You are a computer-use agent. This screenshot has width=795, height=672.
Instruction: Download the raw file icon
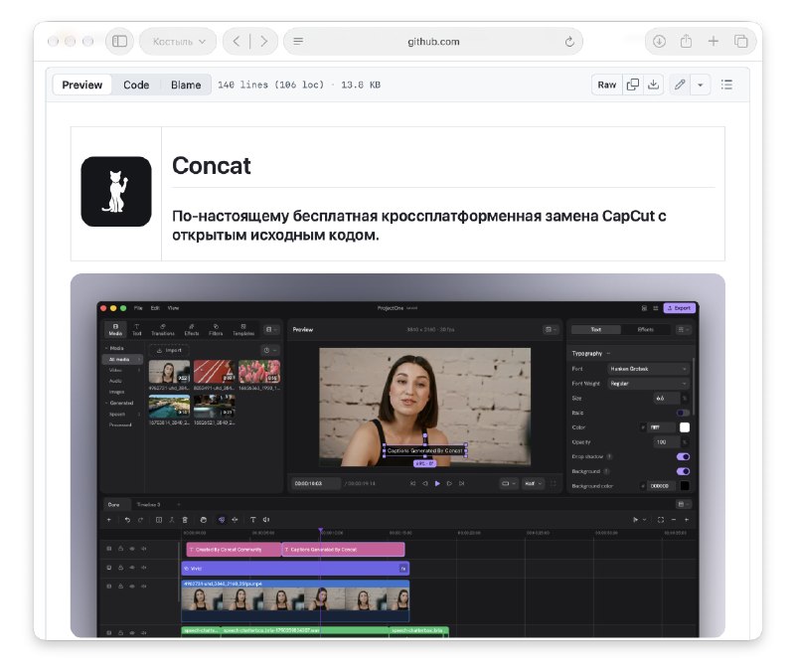[654, 84]
